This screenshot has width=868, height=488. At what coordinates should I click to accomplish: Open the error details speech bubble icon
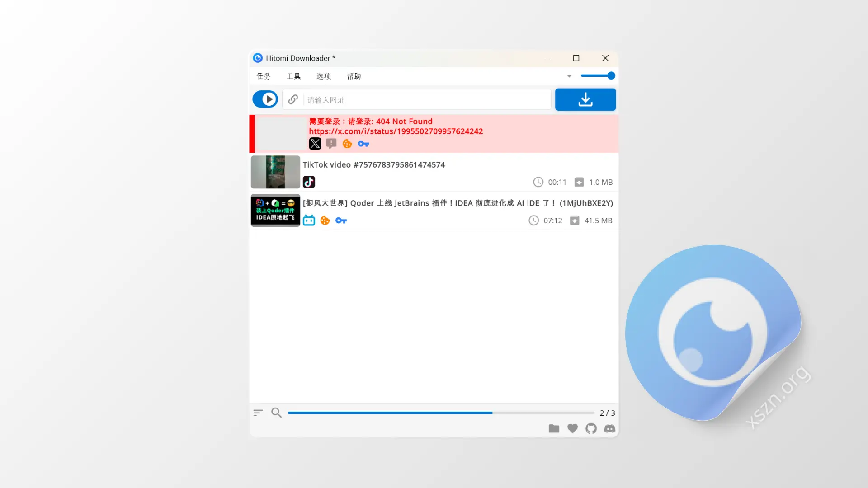(x=331, y=144)
